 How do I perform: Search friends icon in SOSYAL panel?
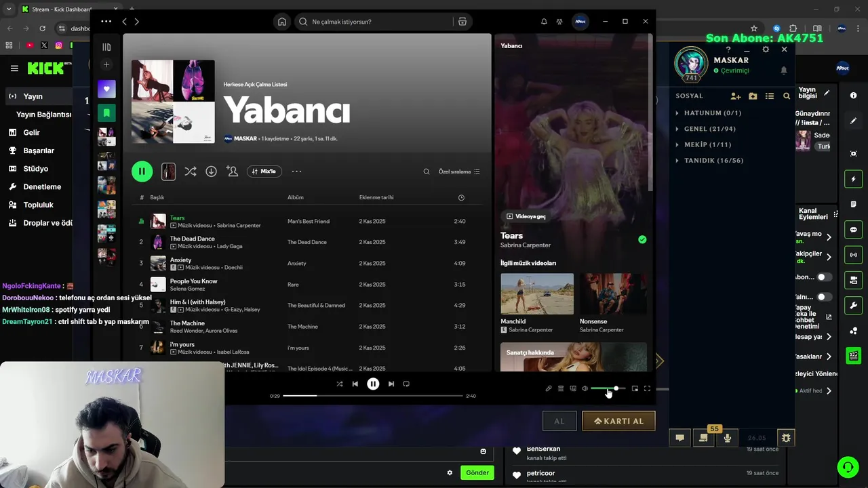coord(787,96)
